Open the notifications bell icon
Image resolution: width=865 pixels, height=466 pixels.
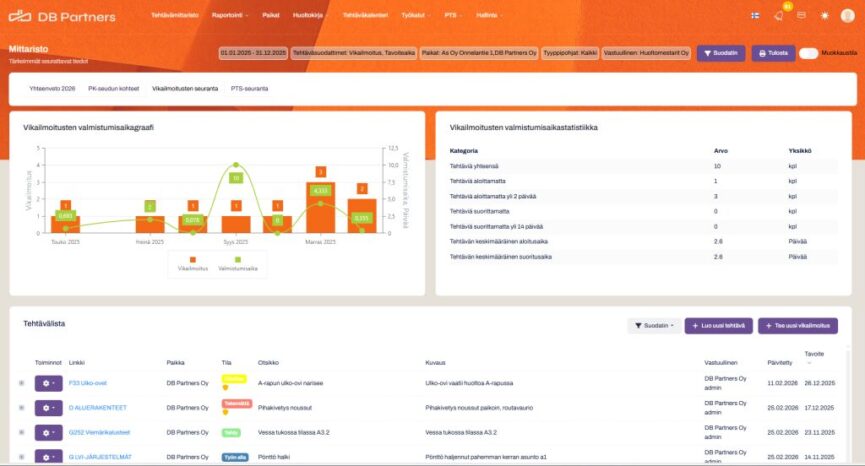[x=778, y=16]
